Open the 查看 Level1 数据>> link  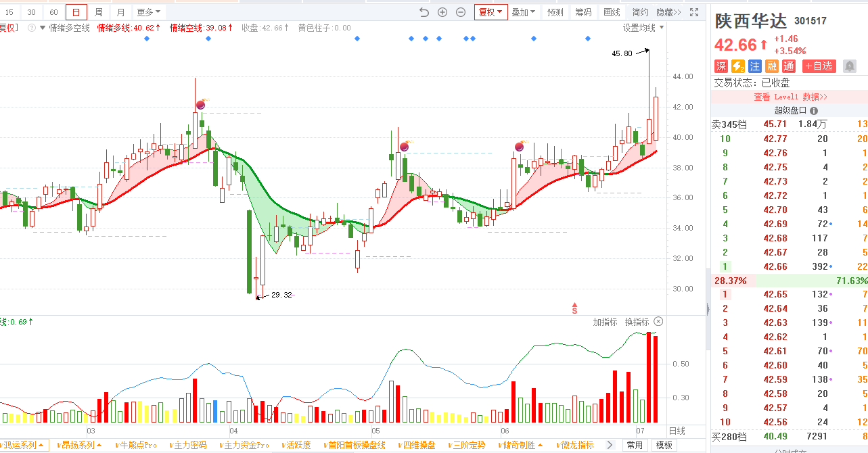coord(791,97)
